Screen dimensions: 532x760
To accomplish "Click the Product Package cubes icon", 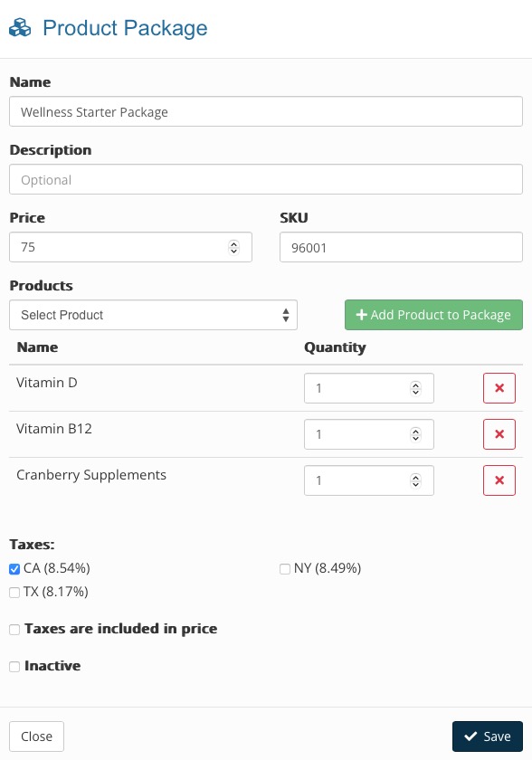I will tap(20, 28).
